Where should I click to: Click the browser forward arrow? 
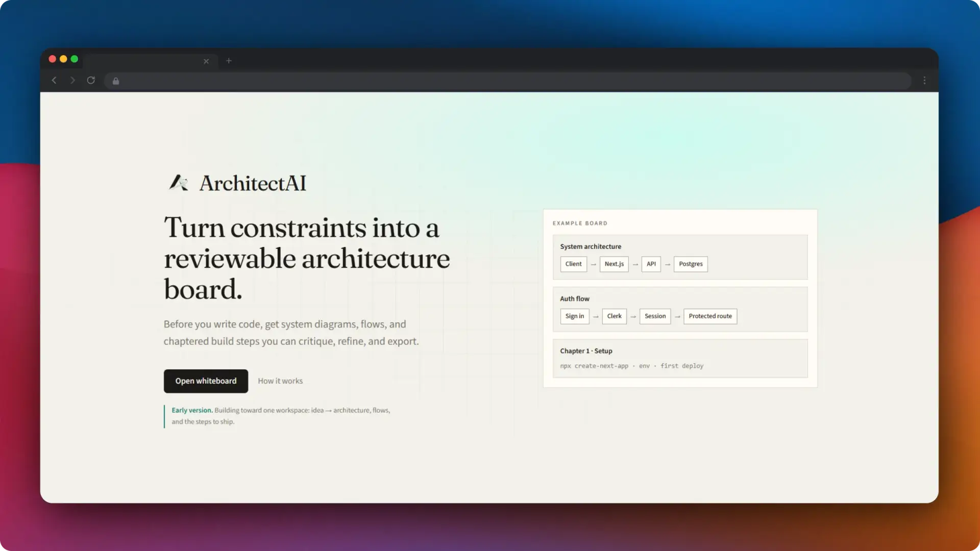tap(72, 80)
